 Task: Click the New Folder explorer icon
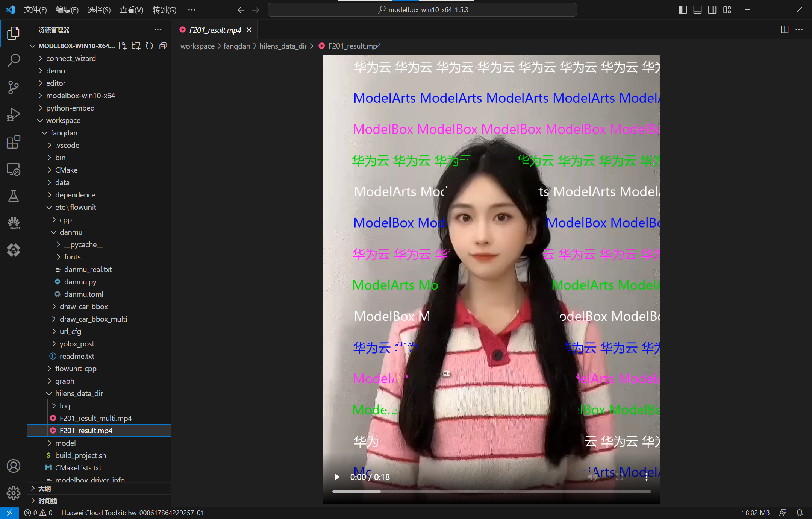coord(136,46)
